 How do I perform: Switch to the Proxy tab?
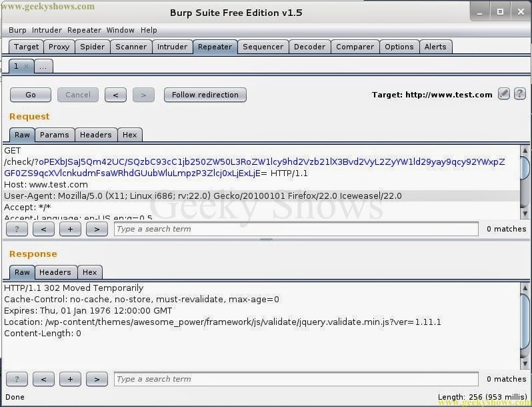point(59,47)
